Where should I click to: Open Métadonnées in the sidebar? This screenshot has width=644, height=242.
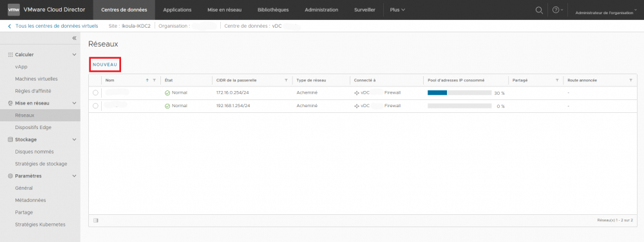pos(30,200)
